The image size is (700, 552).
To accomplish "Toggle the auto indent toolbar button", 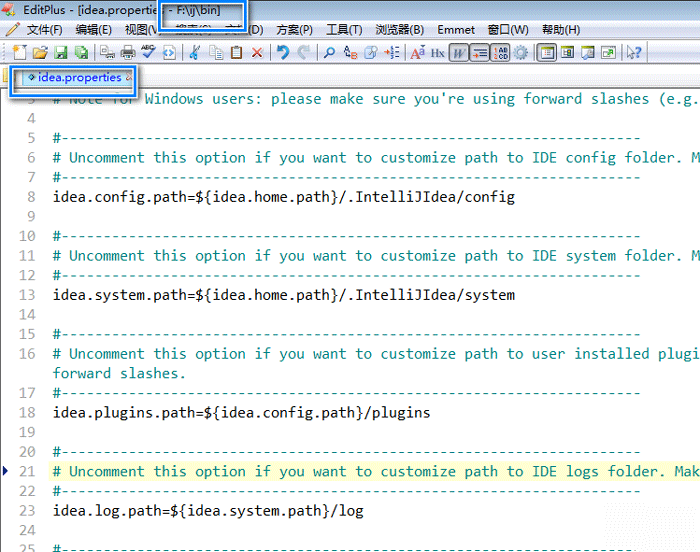I will click(480, 53).
